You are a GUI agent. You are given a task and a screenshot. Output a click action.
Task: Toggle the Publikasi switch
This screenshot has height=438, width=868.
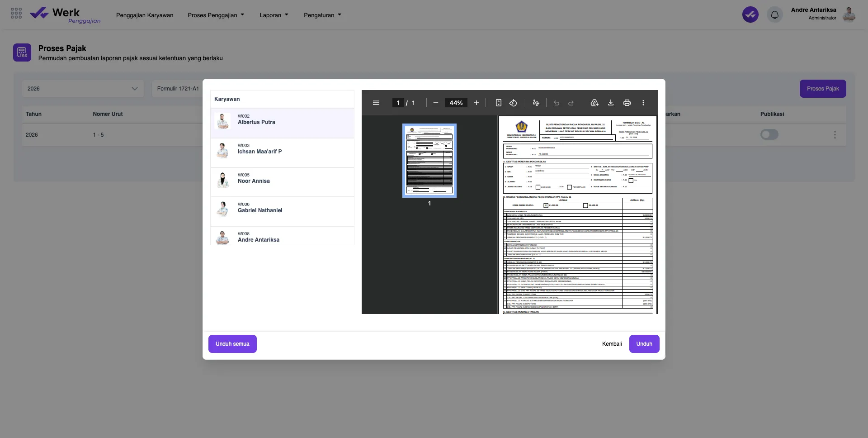[769, 134]
